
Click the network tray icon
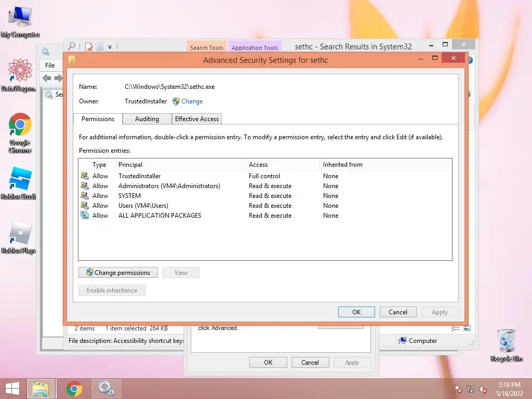pos(471,389)
